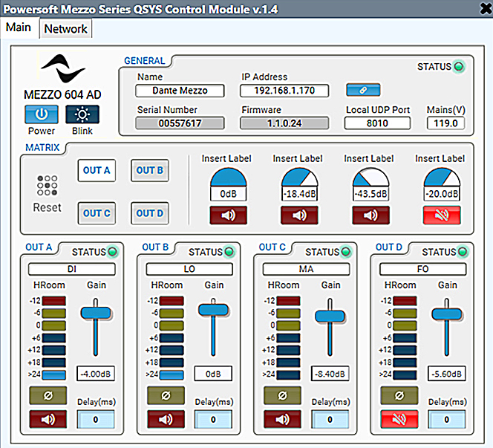Image resolution: width=493 pixels, height=448 pixels.
Task: Click the OUT A gain value -4.00dB
Action: [x=96, y=374]
